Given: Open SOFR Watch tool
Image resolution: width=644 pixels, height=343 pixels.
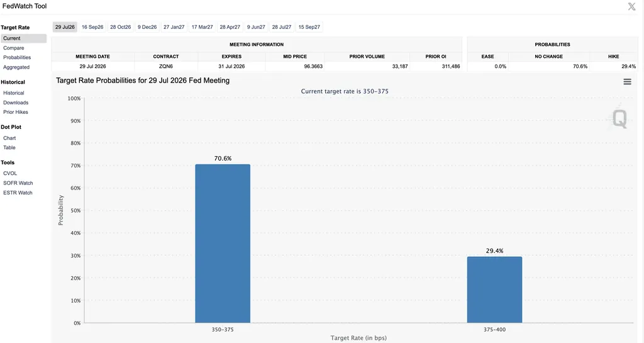Looking at the screenshot, I should pyautogui.click(x=18, y=183).
